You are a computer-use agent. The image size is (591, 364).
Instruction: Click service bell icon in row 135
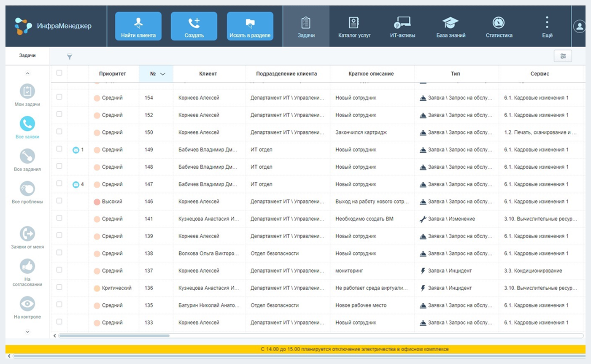[x=423, y=305]
